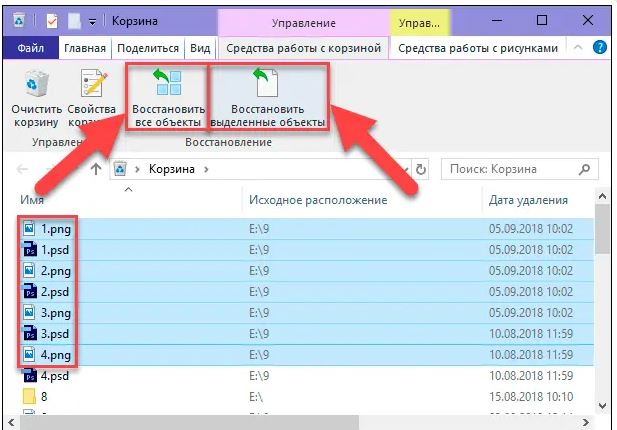Click the yellow folder icon of 8
Screen dimensions: 617x430
pyautogui.click(x=30, y=397)
